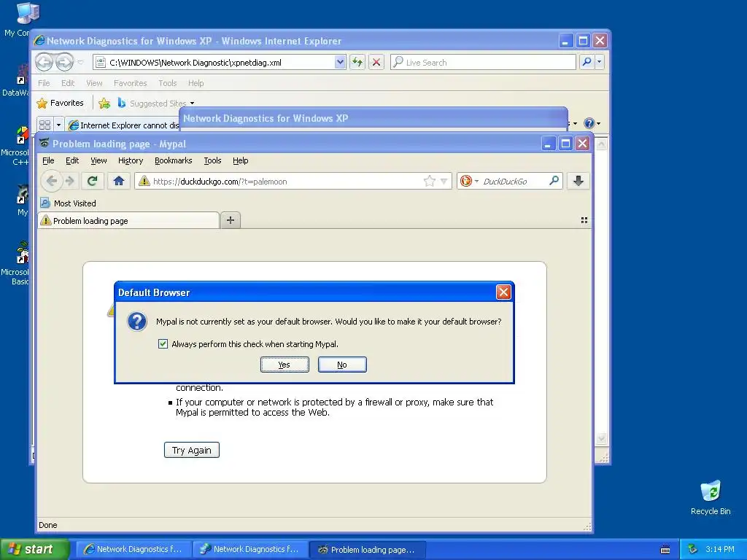The height and width of the screenshot is (560, 747).
Task: Open IE tab list dropdown
Action: [x=58, y=125]
